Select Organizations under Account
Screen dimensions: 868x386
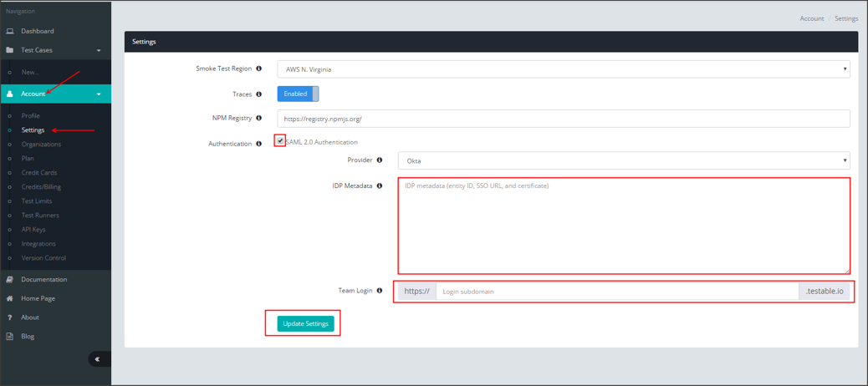41,145
